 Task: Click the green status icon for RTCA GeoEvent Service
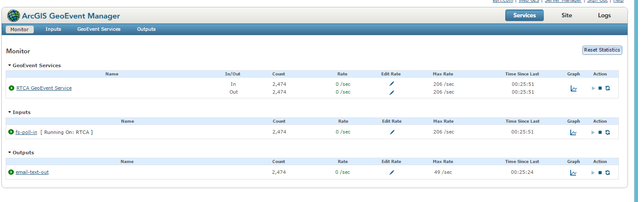[x=12, y=88]
